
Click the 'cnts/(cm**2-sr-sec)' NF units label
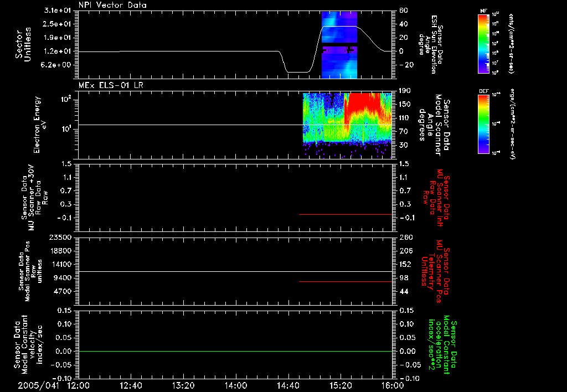click(x=512, y=44)
